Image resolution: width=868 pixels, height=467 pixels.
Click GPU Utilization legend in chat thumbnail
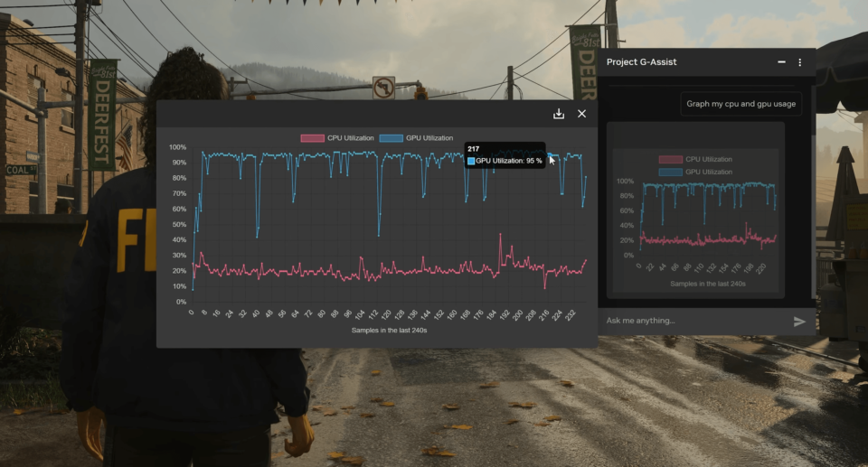point(695,173)
